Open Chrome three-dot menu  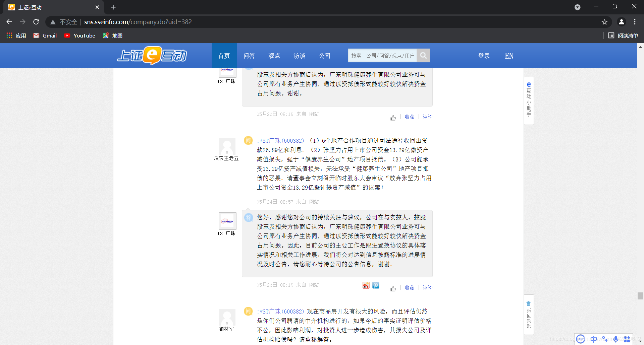(x=635, y=22)
